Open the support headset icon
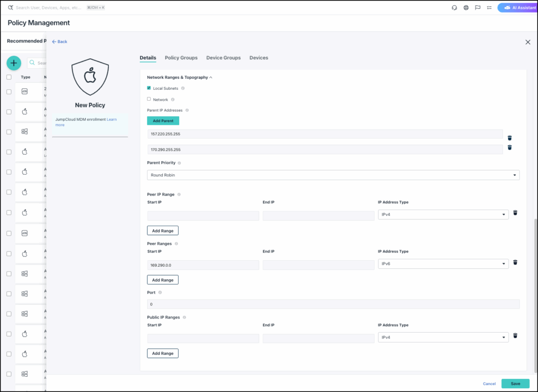Screen dimensions: 538x392 coord(454,8)
